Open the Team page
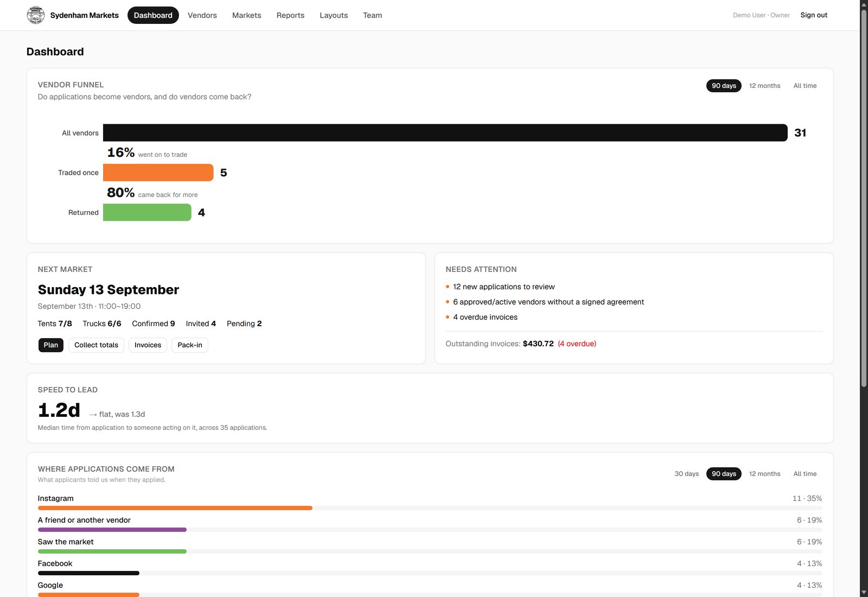The width and height of the screenshot is (868, 597). pos(373,15)
